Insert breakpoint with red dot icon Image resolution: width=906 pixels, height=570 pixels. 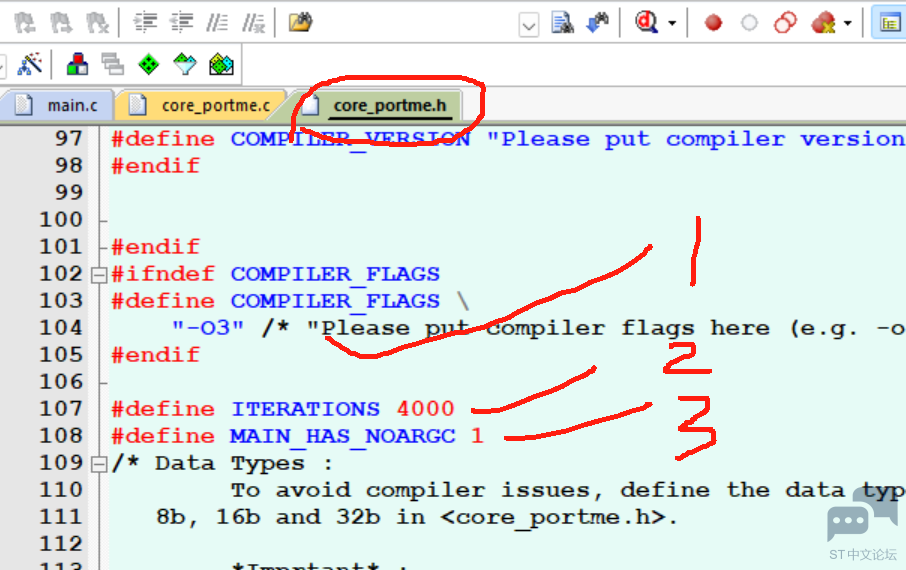coord(713,23)
